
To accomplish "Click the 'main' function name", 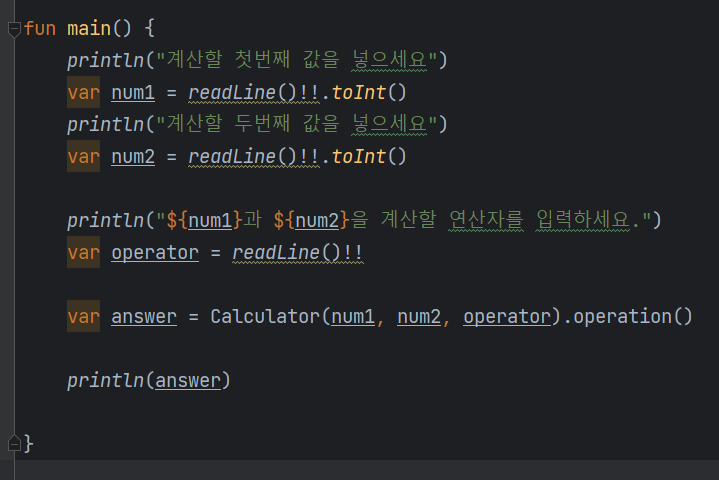I will point(89,28).
